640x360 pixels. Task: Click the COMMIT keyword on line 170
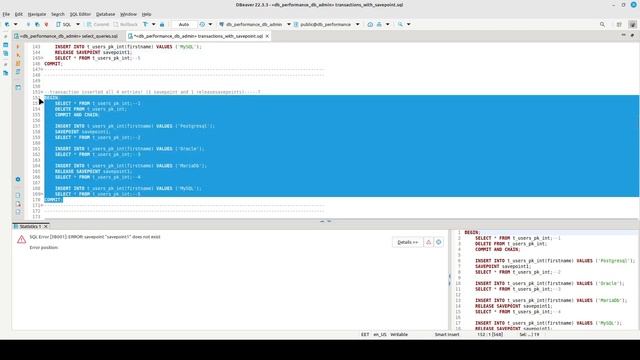(x=53, y=200)
